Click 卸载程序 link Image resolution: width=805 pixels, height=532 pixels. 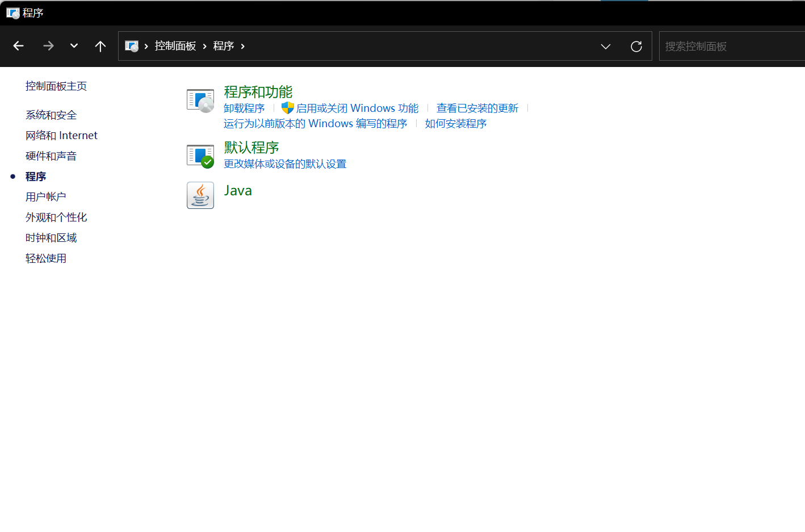click(244, 108)
